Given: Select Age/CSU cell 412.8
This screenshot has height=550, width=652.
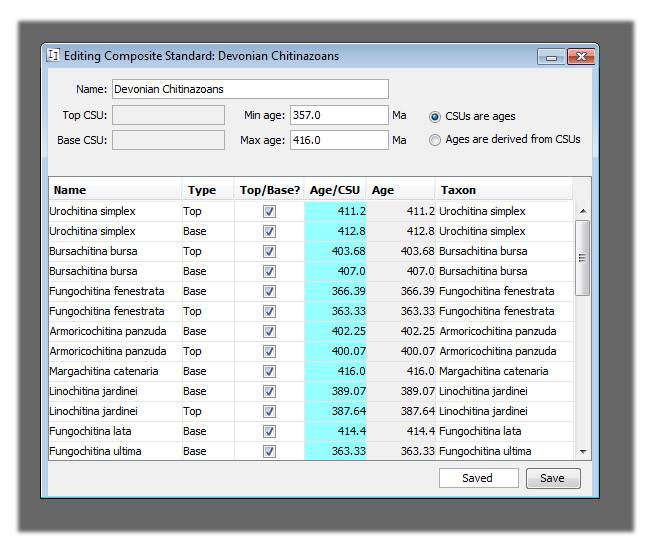Looking at the screenshot, I should tap(335, 232).
